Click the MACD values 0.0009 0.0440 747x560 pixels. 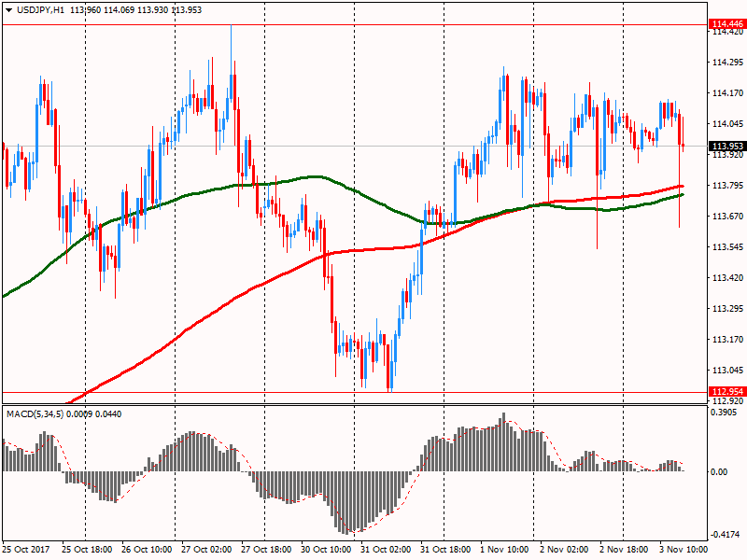pyautogui.click(x=94, y=414)
